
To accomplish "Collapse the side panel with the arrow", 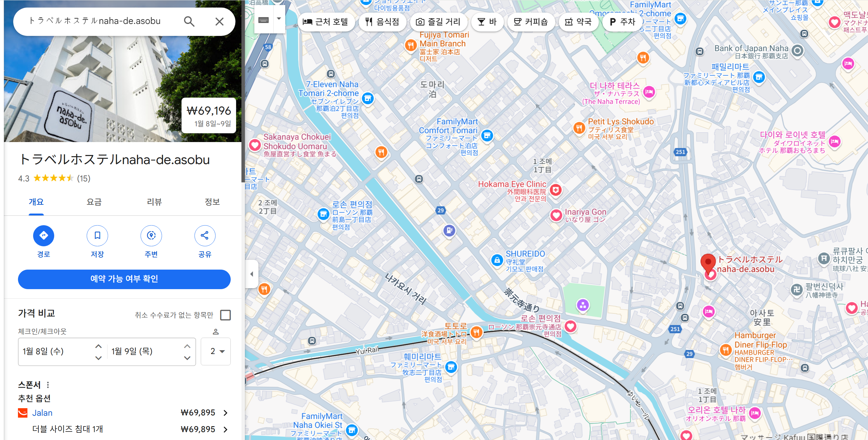I will (x=252, y=274).
